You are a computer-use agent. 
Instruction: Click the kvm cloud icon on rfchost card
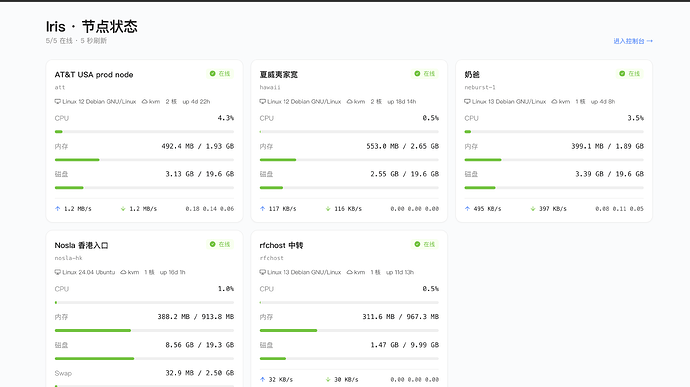pyautogui.click(x=349, y=273)
